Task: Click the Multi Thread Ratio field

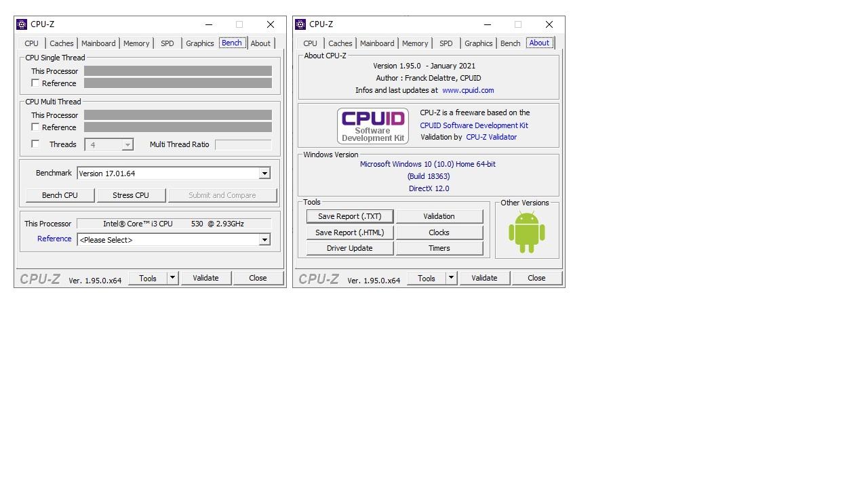Action: 243,144
